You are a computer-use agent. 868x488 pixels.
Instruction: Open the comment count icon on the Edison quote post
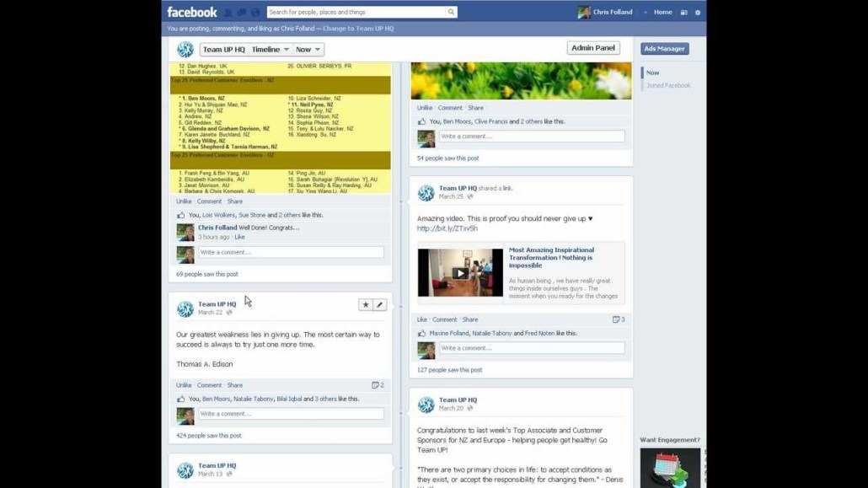click(378, 385)
